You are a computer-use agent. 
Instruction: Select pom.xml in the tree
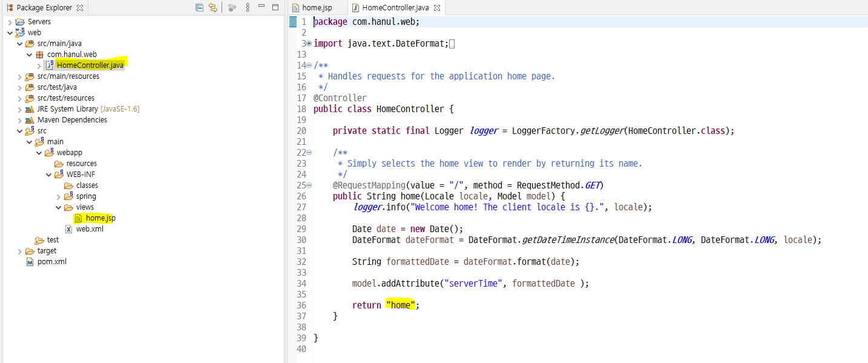pyautogui.click(x=52, y=262)
